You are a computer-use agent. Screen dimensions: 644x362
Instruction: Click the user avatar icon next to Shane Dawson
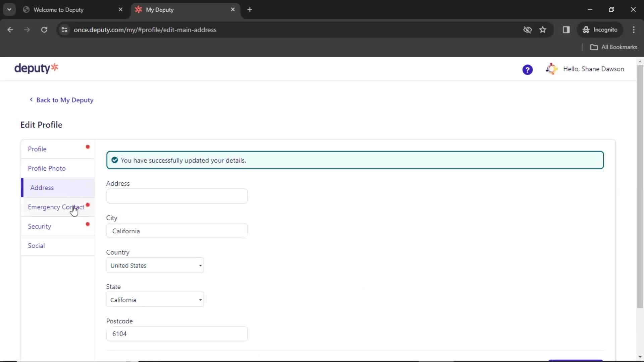click(551, 69)
